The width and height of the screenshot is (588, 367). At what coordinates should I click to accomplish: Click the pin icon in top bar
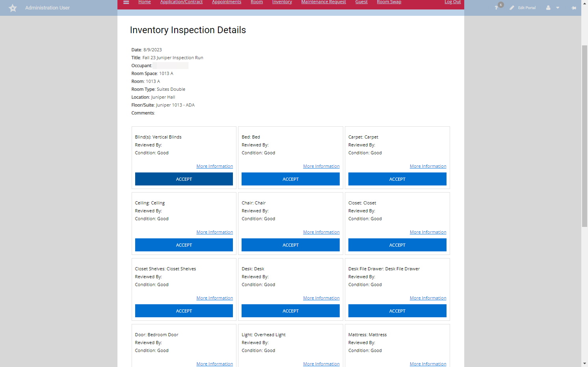tap(574, 8)
